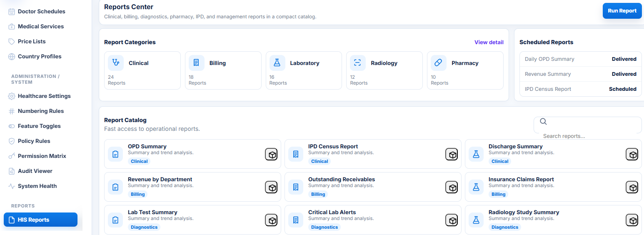Image resolution: width=644 pixels, height=235 pixels.
Task: Click the Doctor Schedules calendar icon
Action: pos(12,11)
